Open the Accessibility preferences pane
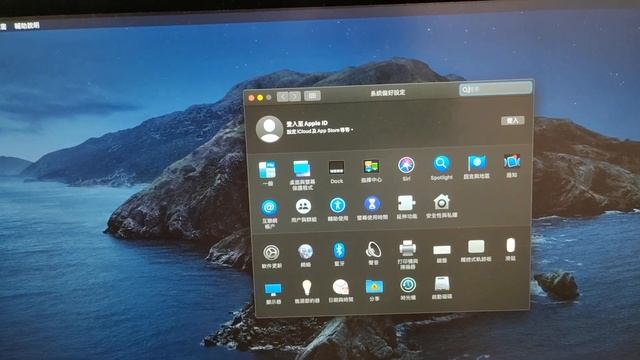The image size is (640, 360). 338,205
